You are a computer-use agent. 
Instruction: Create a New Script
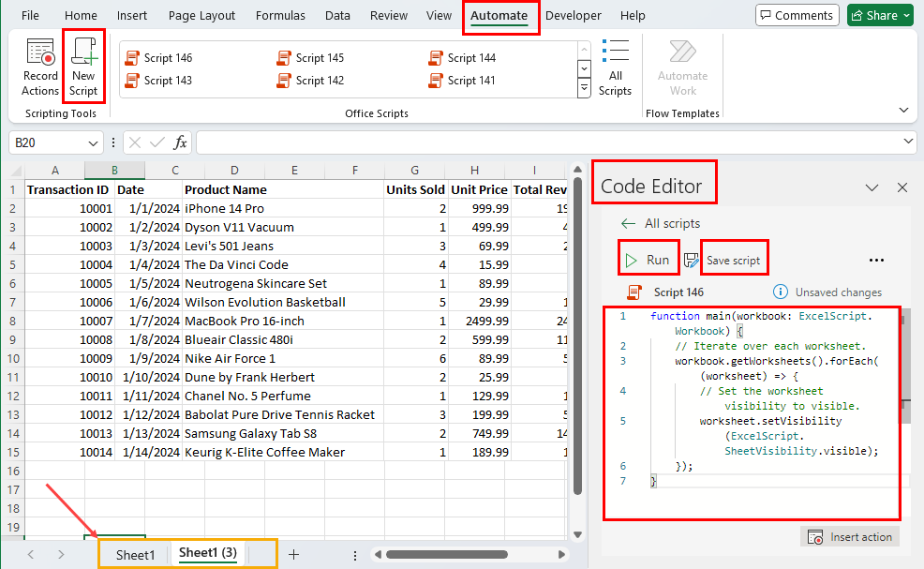[83, 66]
